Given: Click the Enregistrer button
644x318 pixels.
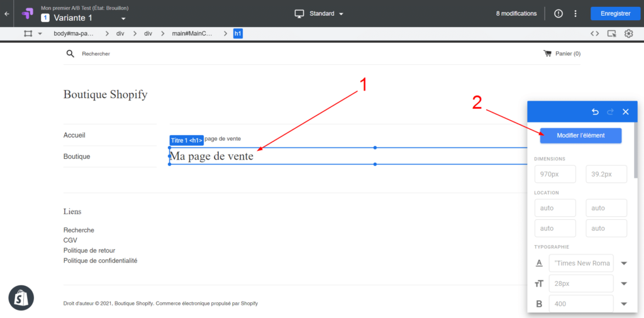Looking at the screenshot, I should click(615, 14).
